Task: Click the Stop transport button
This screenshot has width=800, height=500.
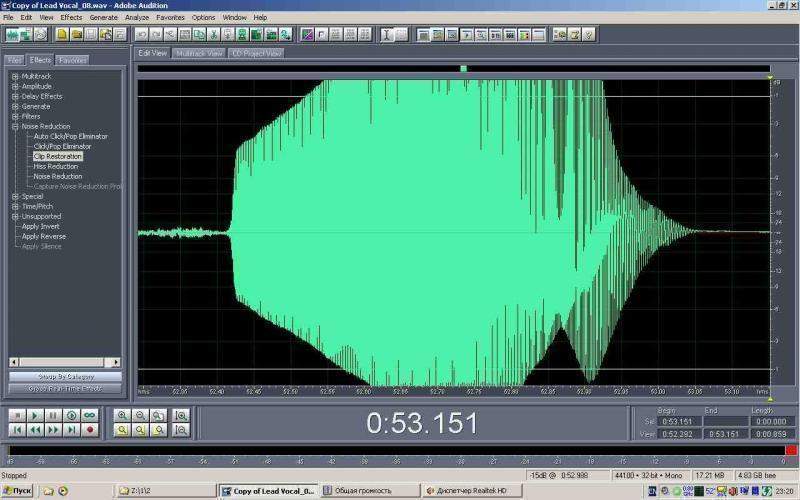Action: click(x=17, y=415)
